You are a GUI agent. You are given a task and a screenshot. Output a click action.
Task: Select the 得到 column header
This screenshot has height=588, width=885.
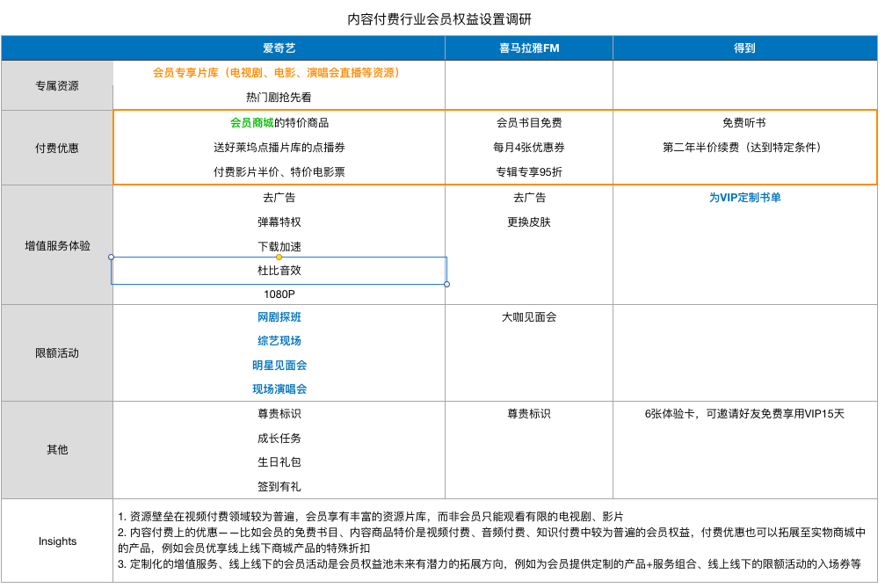744,48
